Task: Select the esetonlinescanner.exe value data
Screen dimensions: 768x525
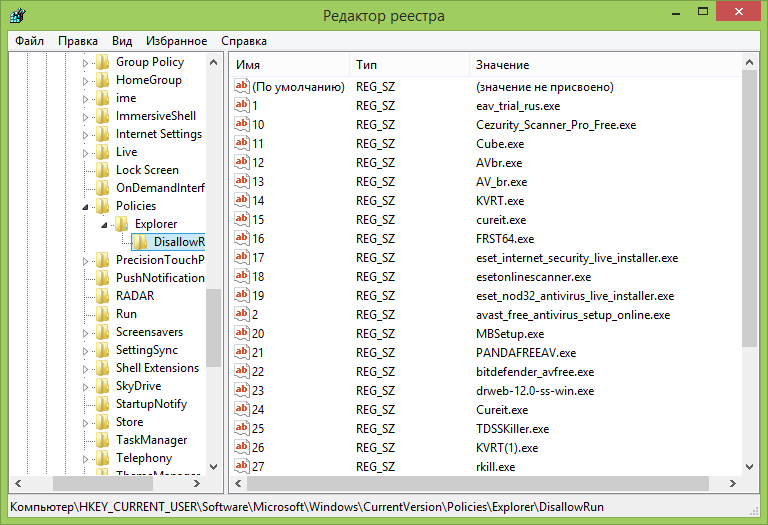Action: (533, 277)
